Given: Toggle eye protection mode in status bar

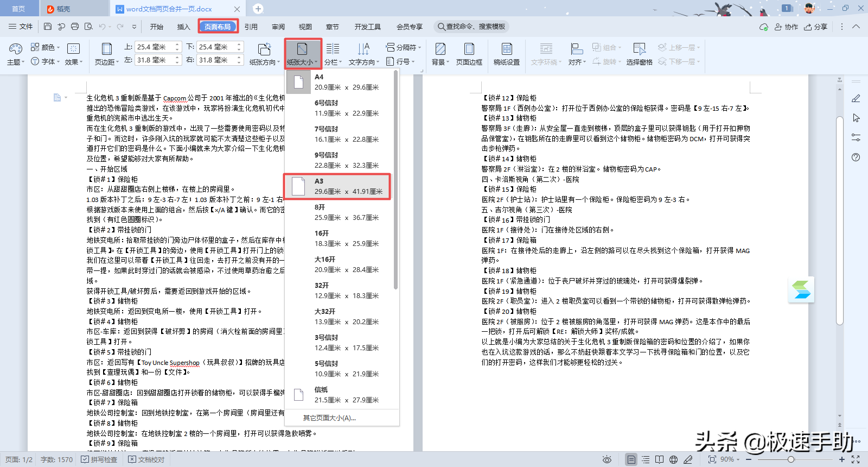Looking at the screenshot, I should 607,459.
